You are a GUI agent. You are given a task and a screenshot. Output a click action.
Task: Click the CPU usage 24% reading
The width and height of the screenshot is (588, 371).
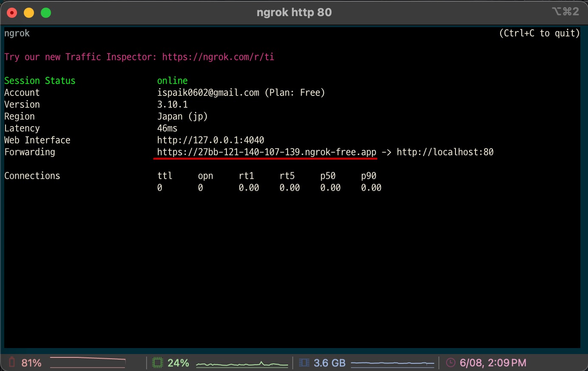point(178,363)
